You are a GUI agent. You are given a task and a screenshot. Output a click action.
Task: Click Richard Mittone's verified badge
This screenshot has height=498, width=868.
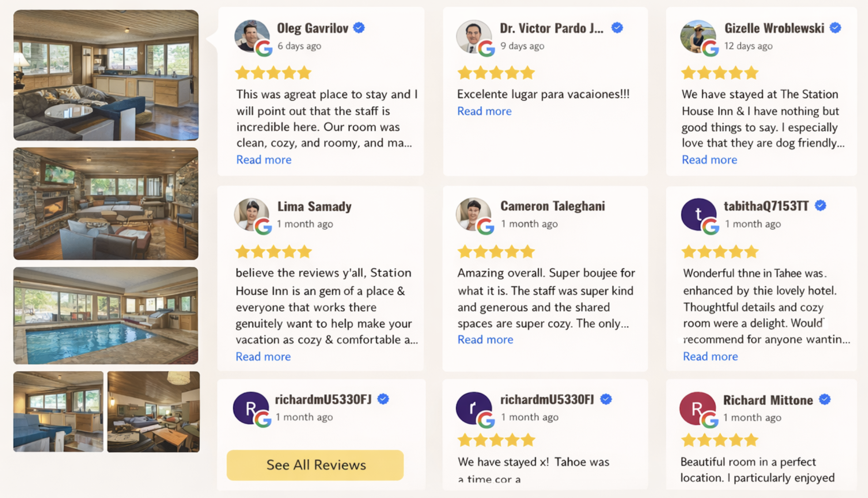(x=825, y=400)
